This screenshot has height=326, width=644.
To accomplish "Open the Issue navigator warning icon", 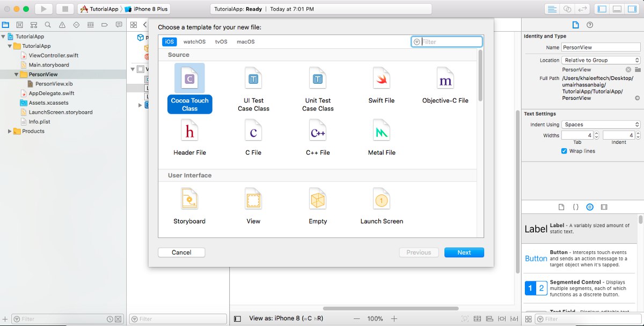I will pos(62,25).
